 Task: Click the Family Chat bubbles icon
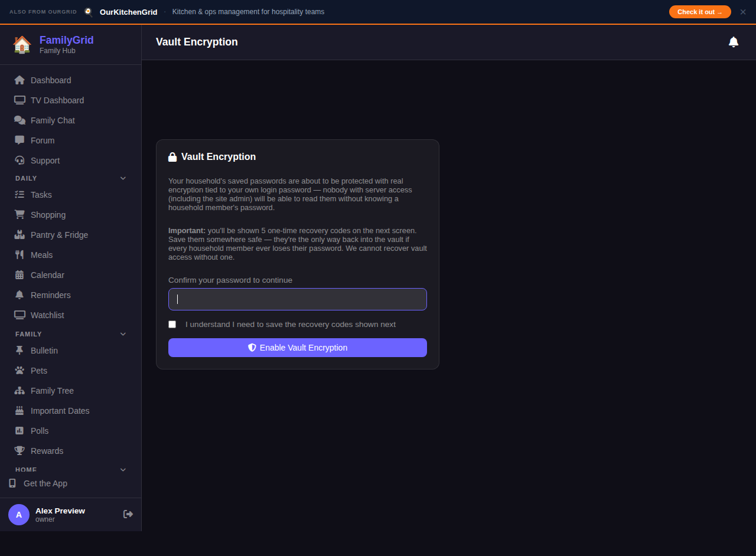pyautogui.click(x=19, y=120)
